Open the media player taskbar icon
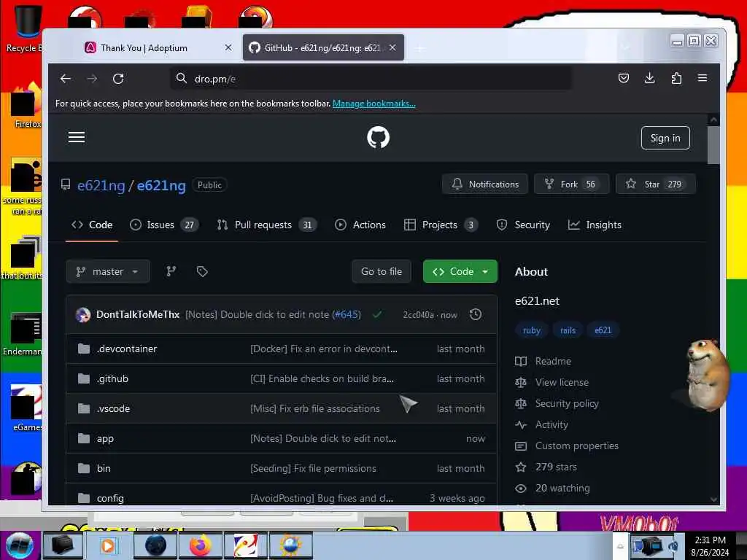This screenshot has width=747, height=560. click(x=108, y=545)
